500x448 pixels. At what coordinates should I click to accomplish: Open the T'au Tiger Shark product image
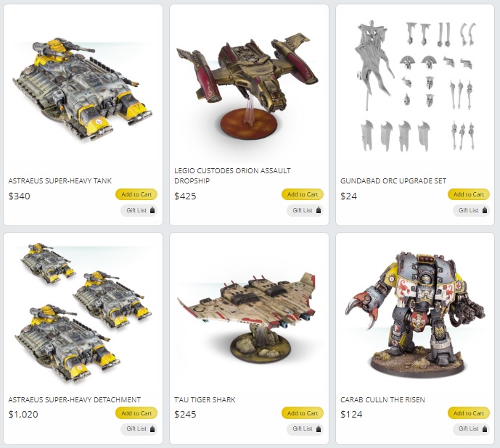(x=247, y=319)
